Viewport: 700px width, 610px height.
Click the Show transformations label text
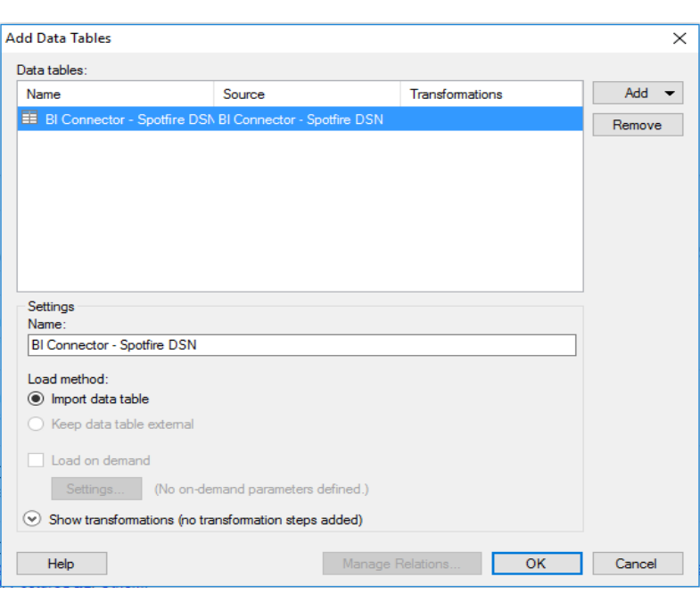205,520
